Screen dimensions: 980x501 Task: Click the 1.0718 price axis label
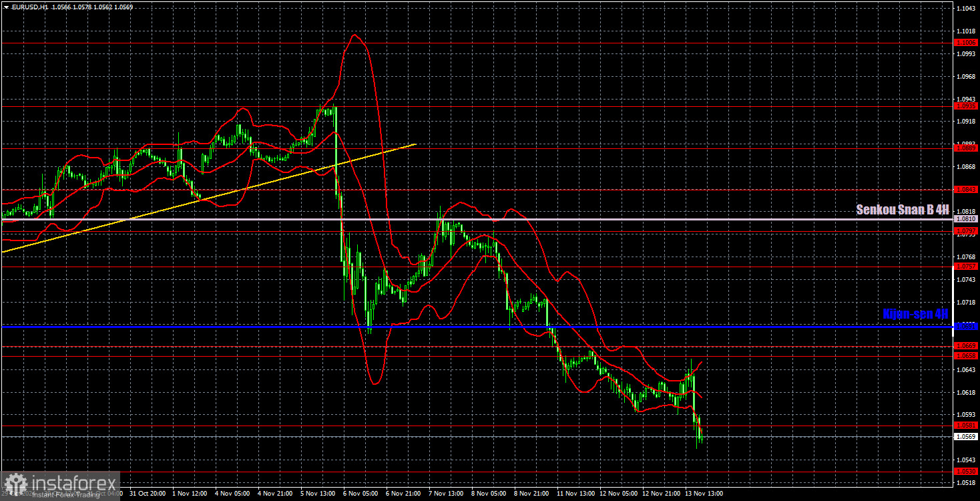[966, 303]
